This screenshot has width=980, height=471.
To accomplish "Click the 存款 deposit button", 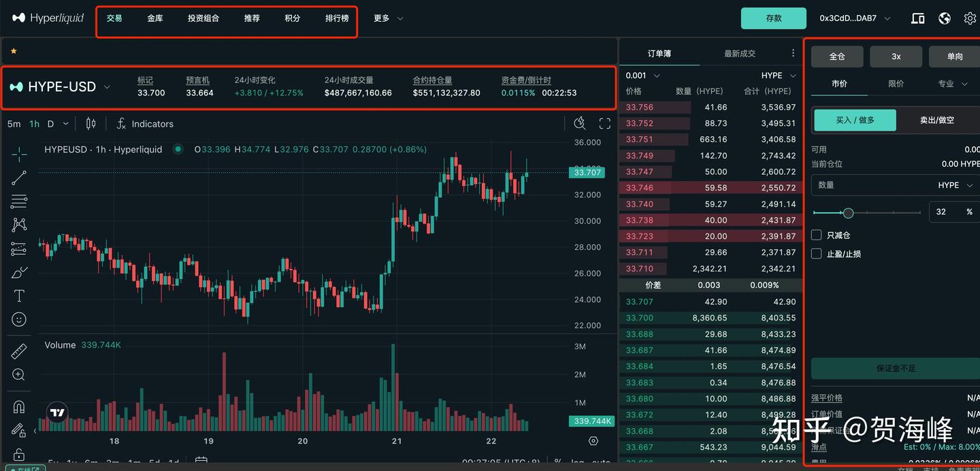I will (x=773, y=18).
